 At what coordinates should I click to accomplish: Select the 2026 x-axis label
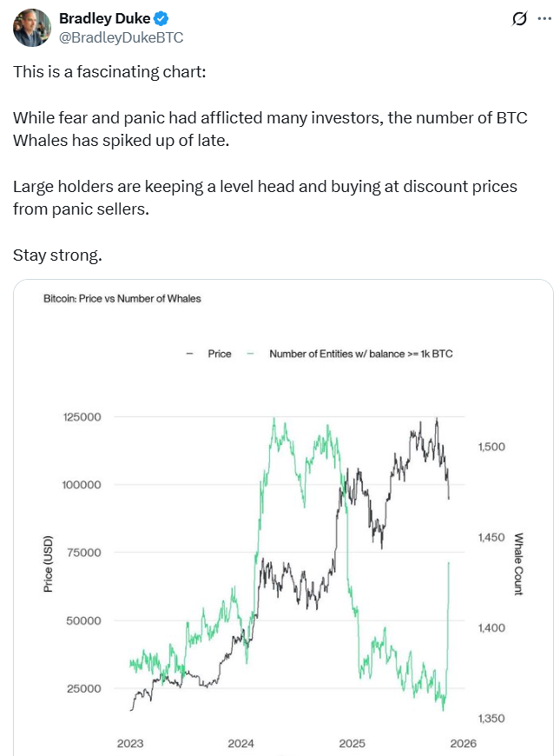click(463, 744)
